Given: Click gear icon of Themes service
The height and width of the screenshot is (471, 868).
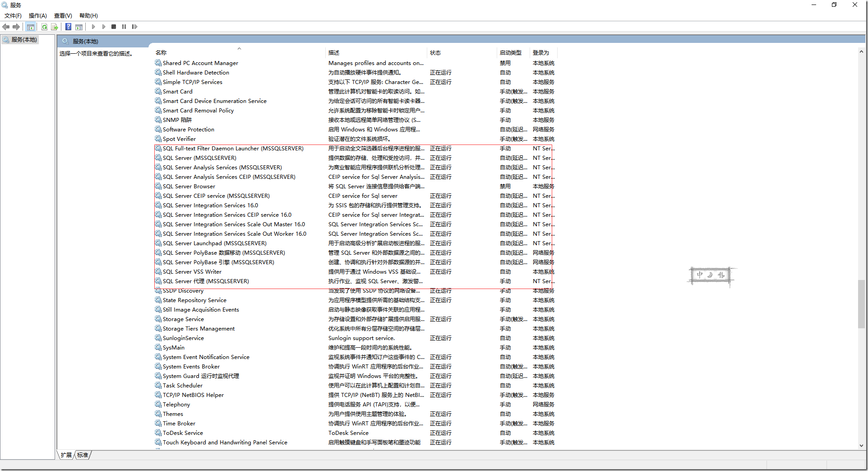Looking at the screenshot, I should pyautogui.click(x=158, y=414).
